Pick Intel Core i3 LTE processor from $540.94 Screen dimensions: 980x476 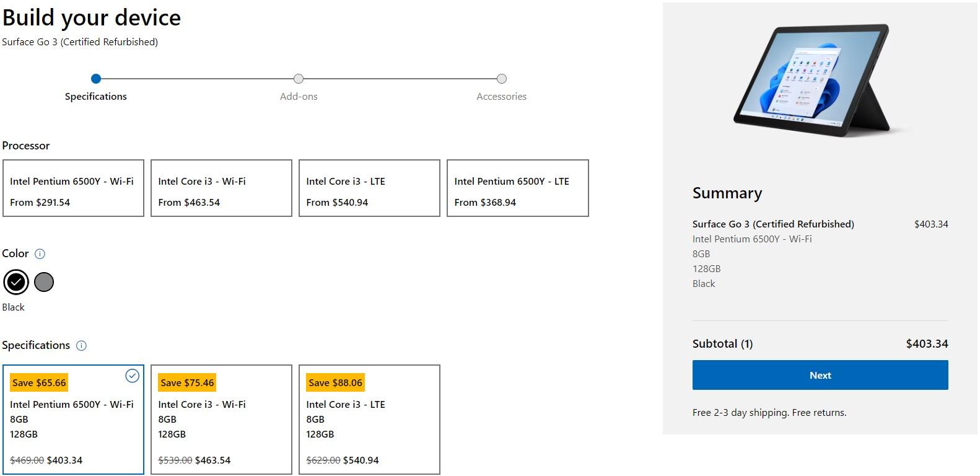pos(369,188)
